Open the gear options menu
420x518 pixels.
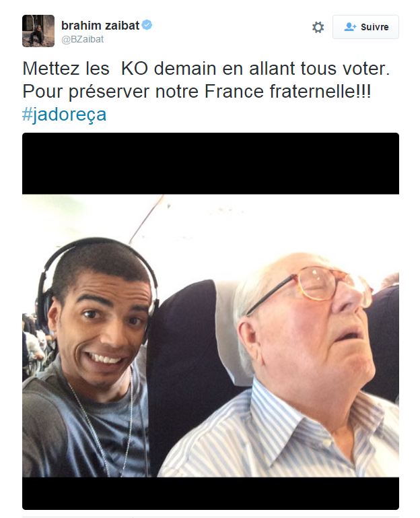pos(318,27)
